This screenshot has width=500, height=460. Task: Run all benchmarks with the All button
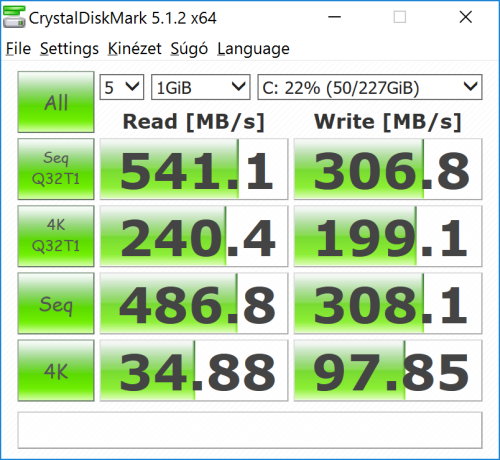(56, 102)
